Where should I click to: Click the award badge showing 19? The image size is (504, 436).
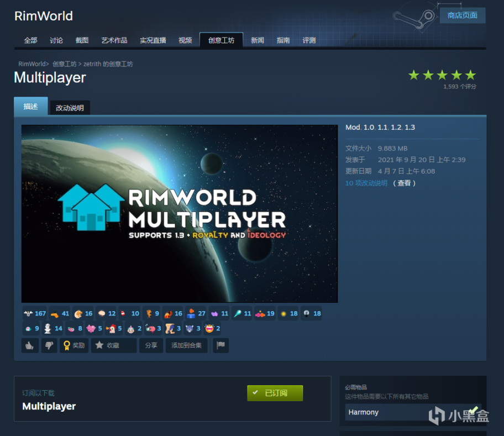click(265, 313)
